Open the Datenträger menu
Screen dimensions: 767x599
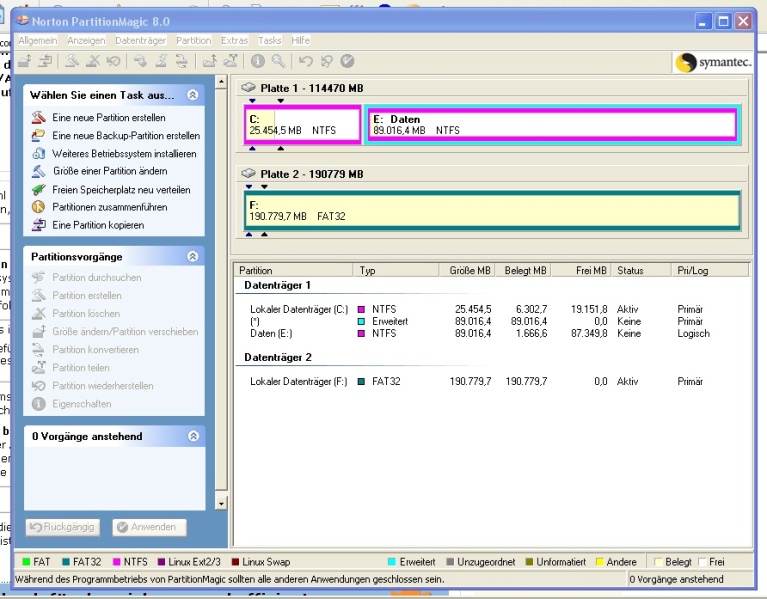tap(140, 41)
